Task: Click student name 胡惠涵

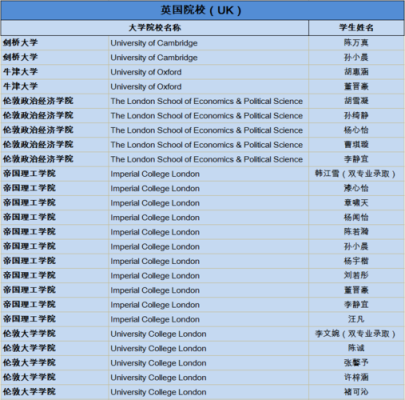Action: [x=356, y=72]
